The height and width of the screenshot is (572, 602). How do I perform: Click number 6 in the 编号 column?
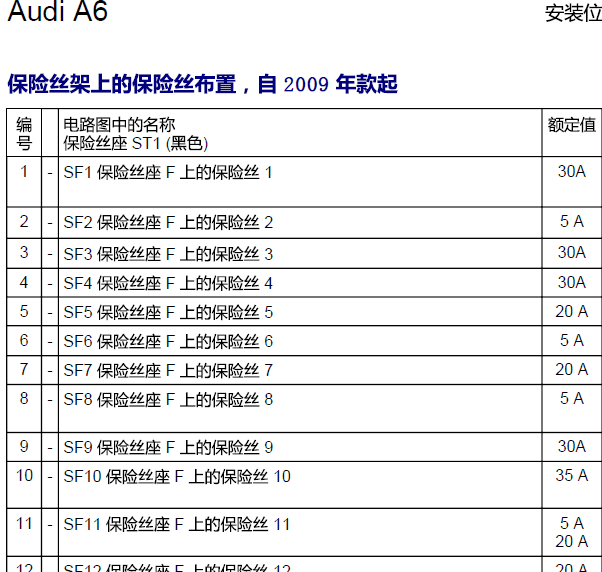[x=24, y=341]
